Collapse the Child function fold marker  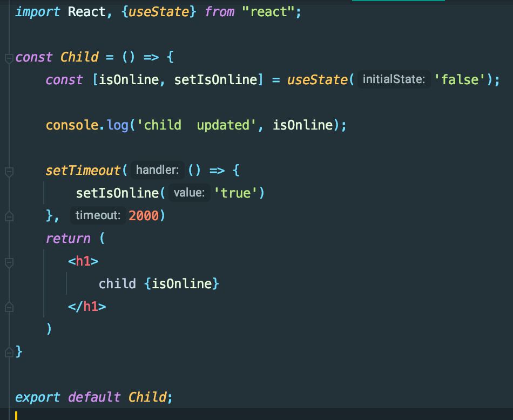[x=9, y=58]
